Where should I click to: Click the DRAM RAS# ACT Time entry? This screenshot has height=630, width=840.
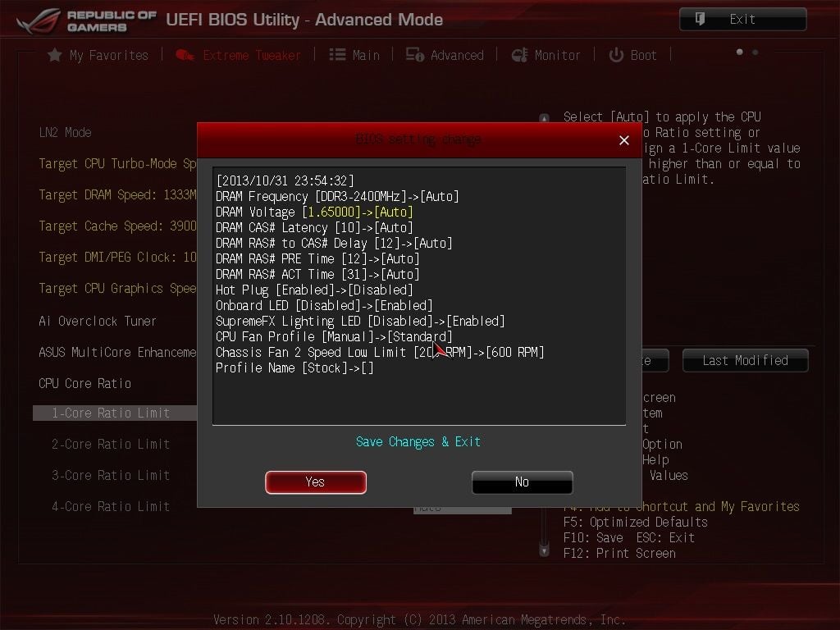317,274
